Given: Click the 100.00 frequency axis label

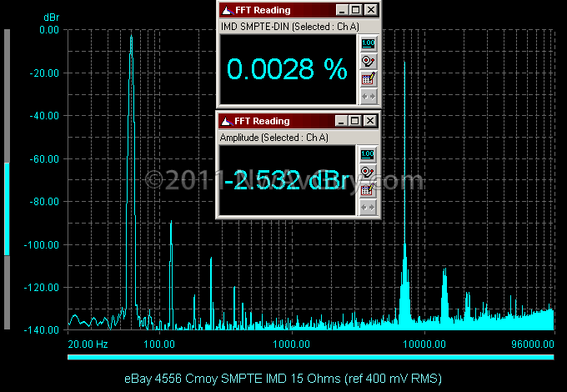Looking at the screenshot, I should click(159, 344).
